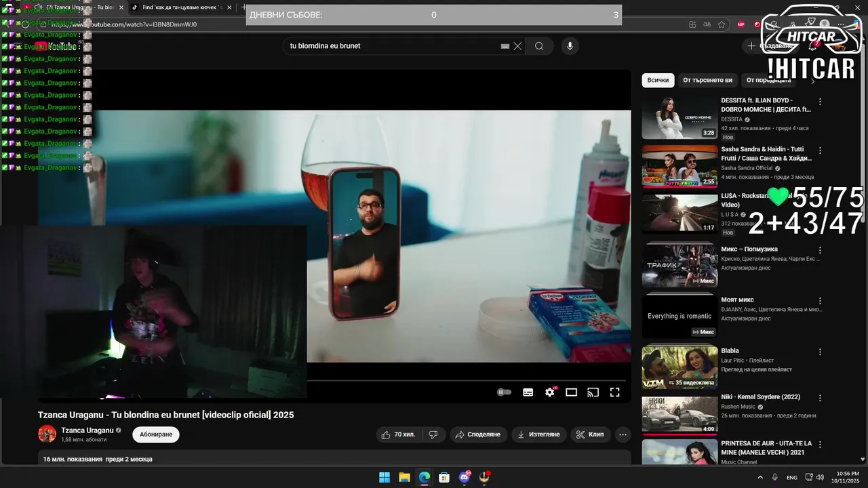
Task: Select the От търсенето ви chip
Action: (x=707, y=80)
